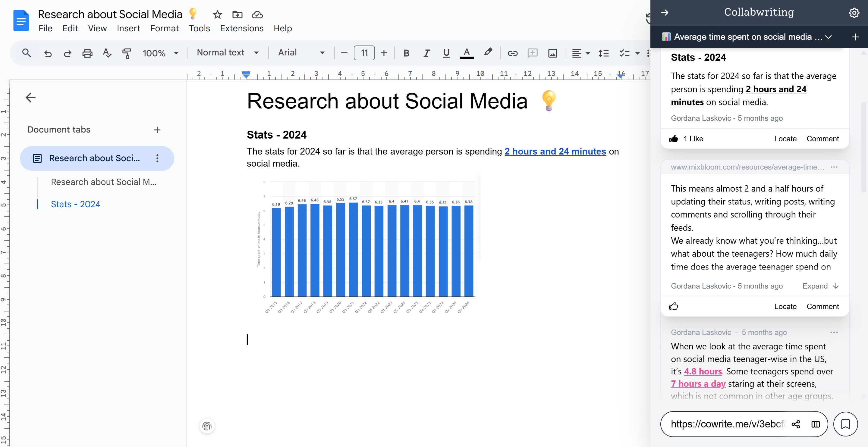Viewport: 868px width, 447px height.
Task: Decrease the font size
Action: [x=344, y=53]
